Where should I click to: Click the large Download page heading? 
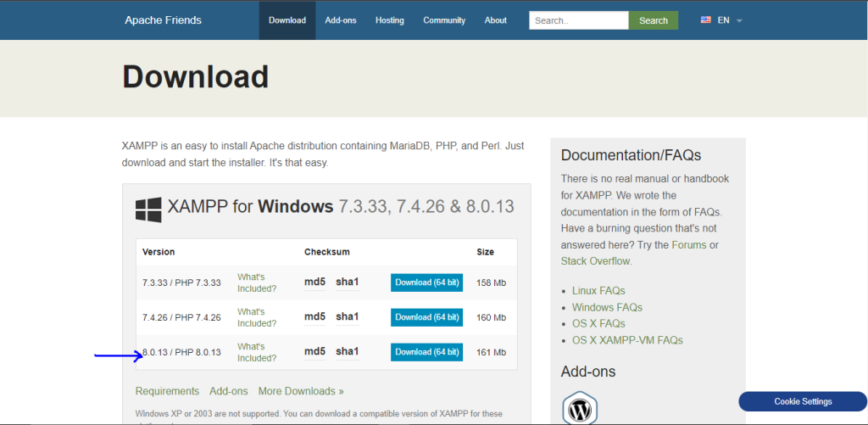196,76
